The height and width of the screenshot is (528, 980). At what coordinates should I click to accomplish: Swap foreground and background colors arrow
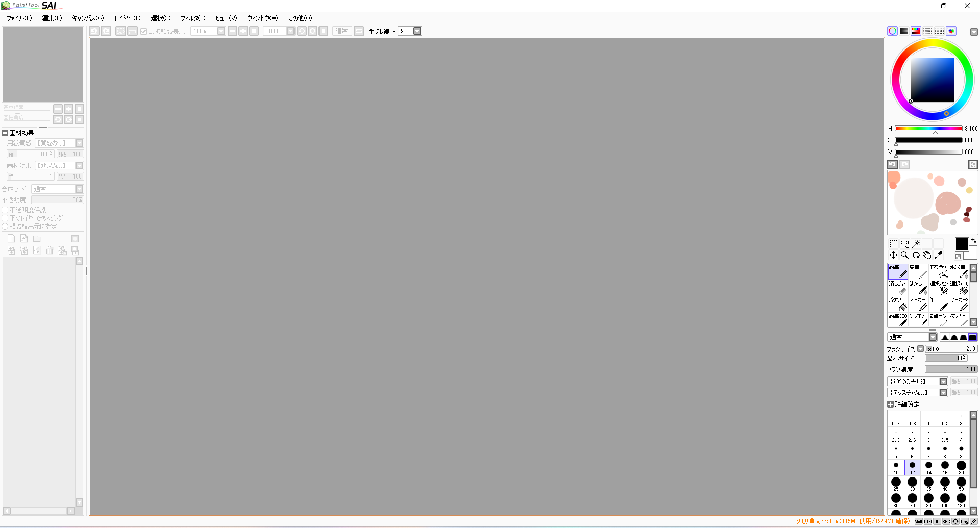tap(973, 241)
